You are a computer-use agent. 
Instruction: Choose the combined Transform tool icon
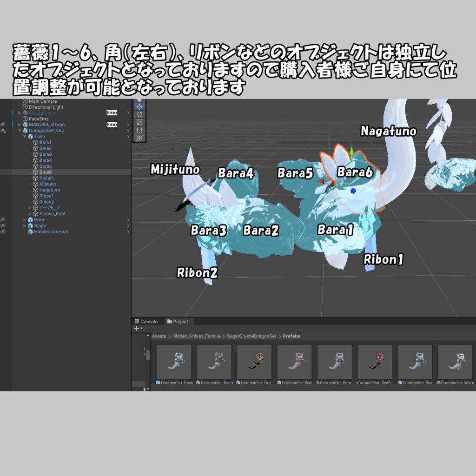click(x=139, y=138)
